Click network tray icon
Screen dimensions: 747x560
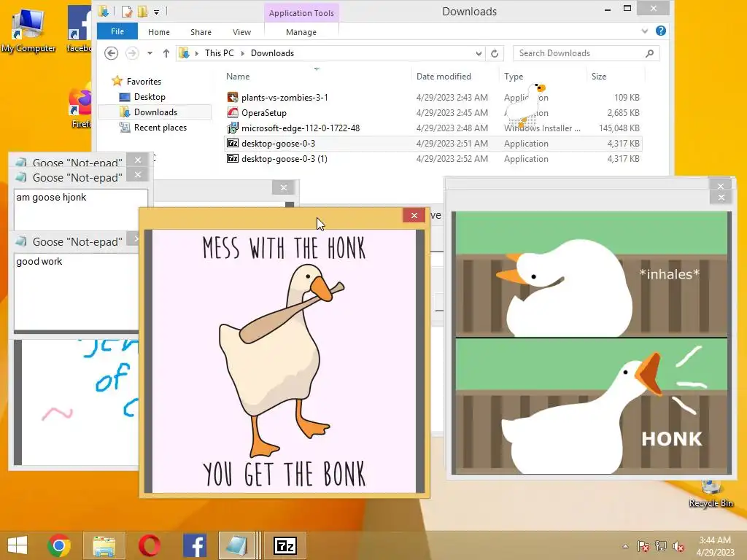click(x=661, y=546)
